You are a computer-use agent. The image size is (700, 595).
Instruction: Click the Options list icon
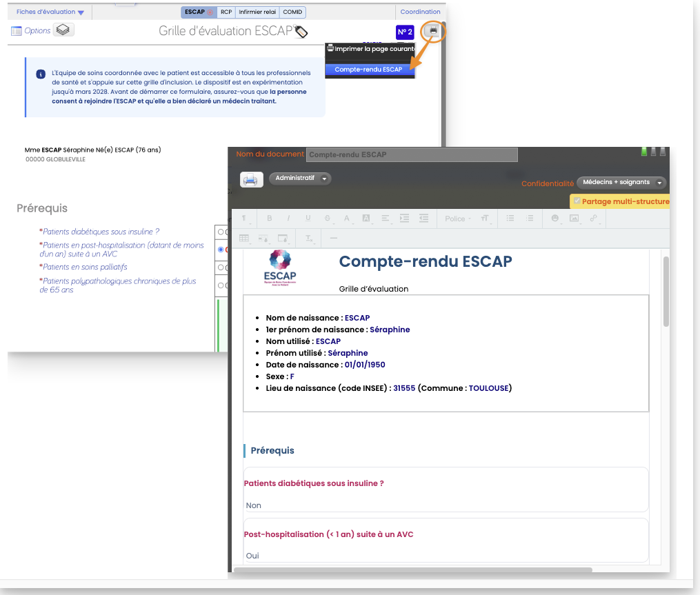pyautogui.click(x=16, y=31)
